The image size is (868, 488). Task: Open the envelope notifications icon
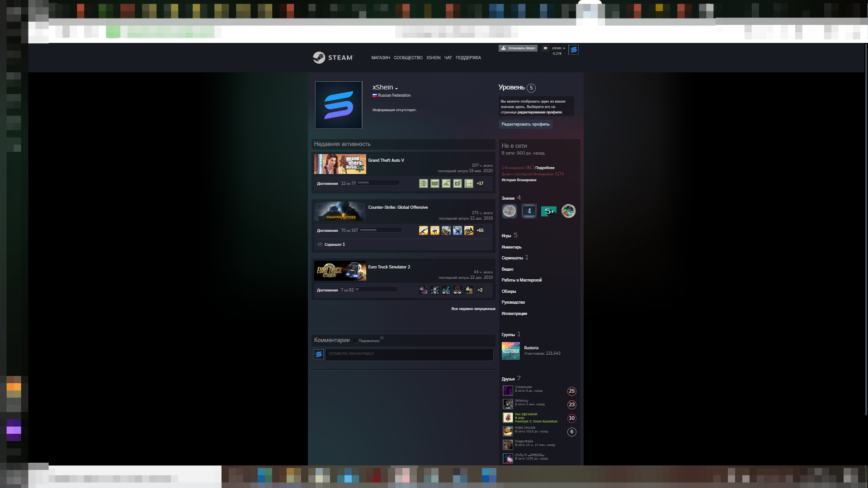point(545,48)
